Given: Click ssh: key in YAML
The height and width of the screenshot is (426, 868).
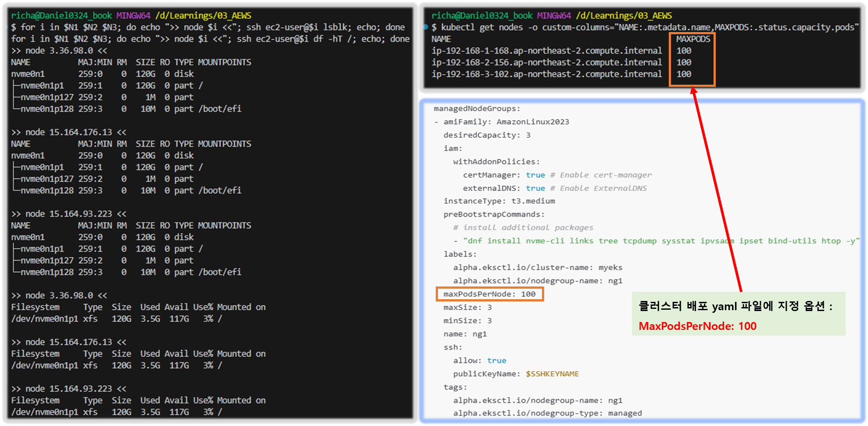Looking at the screenshot, I should pyautogui.click(x=453, y=347).
